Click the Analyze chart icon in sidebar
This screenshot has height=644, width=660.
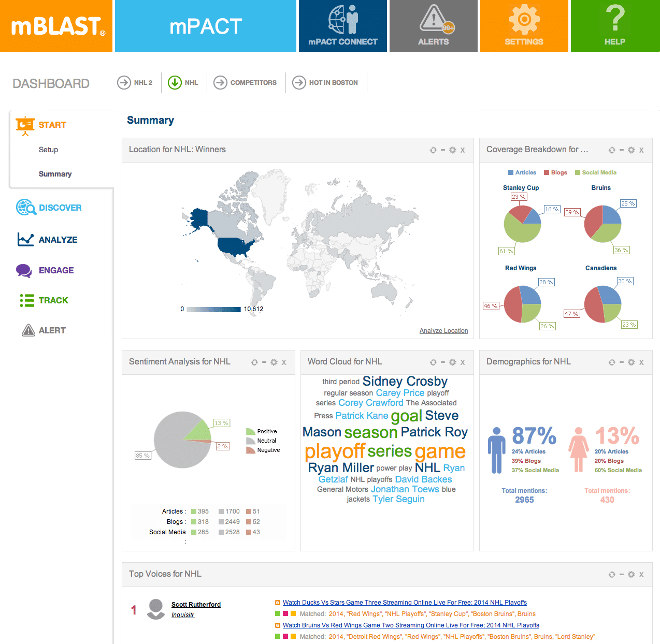coord(25,240)
